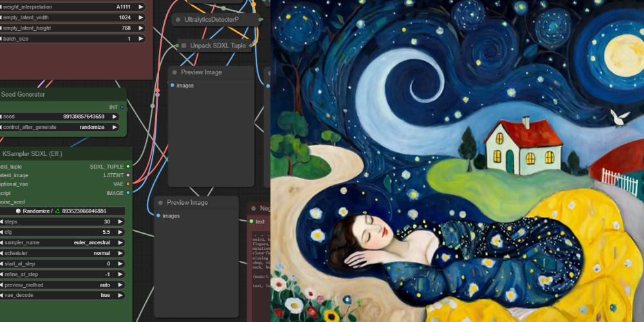Click the generated starry night painting preview

click(457, 161)
